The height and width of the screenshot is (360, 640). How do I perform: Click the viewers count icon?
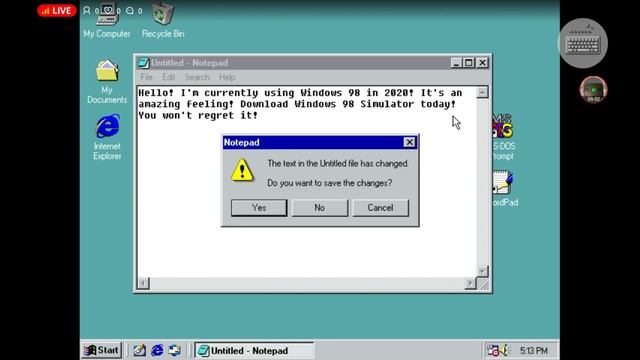(x=87, y=11)
